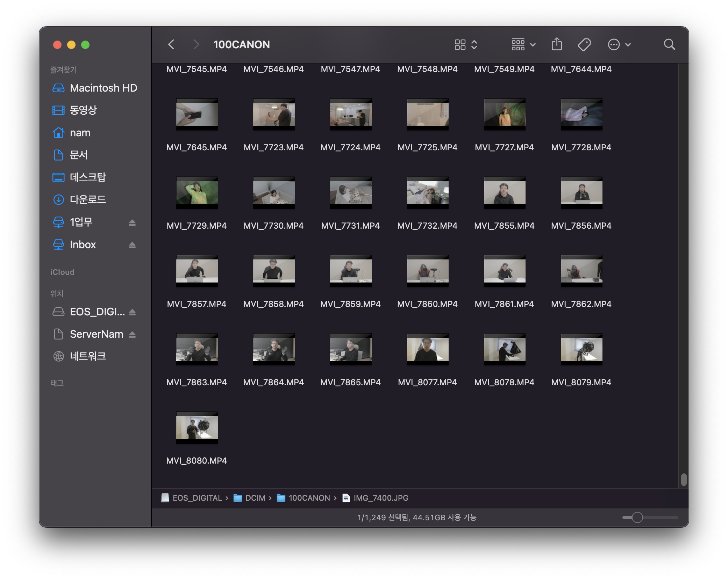
Task: Click DCIM in the path bar
Action: click(249, 498)
